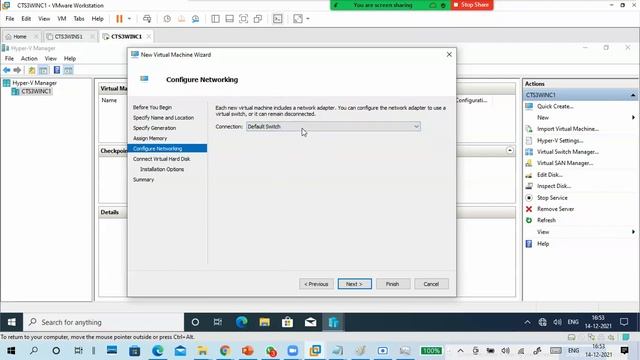
Task: Click Import Virtual Machine action
Action: [568, 129]
